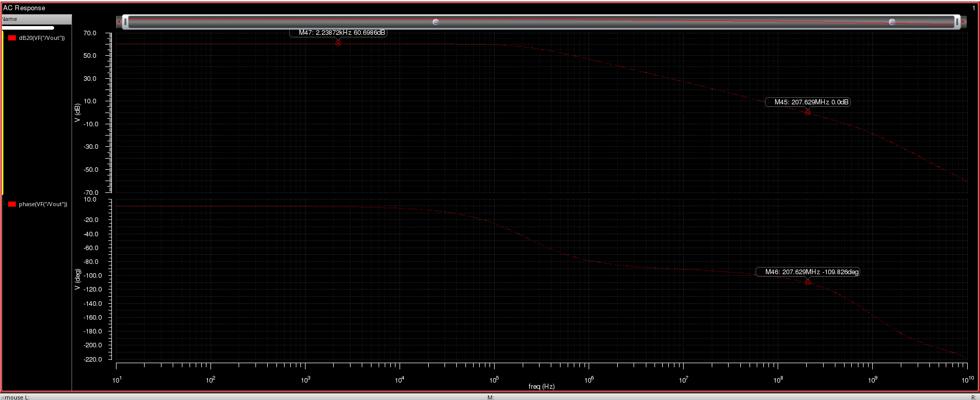Click the right 'm' marker on zoom bar
980x400 pixels.
892,22
